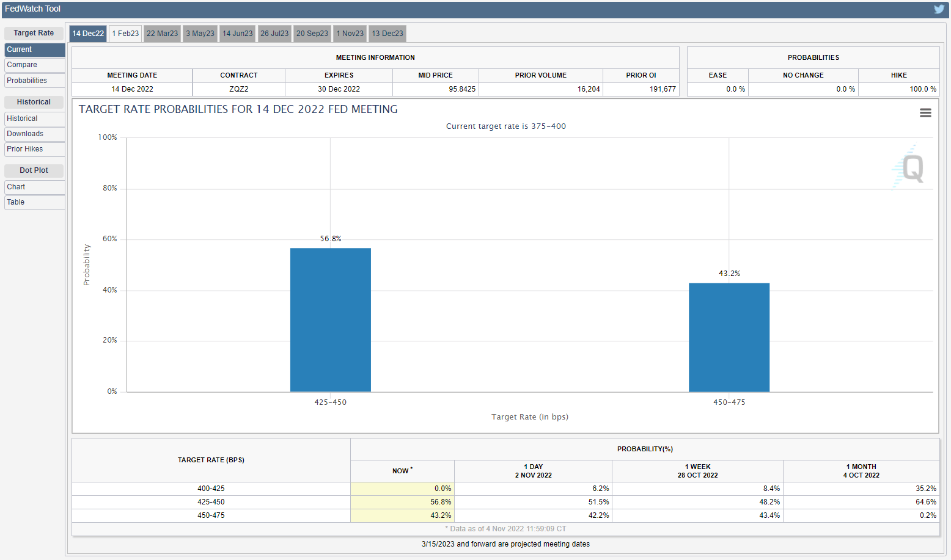Open the Current target rate view
The height and width of the screenshot is (560, 951).
(34, 49)
